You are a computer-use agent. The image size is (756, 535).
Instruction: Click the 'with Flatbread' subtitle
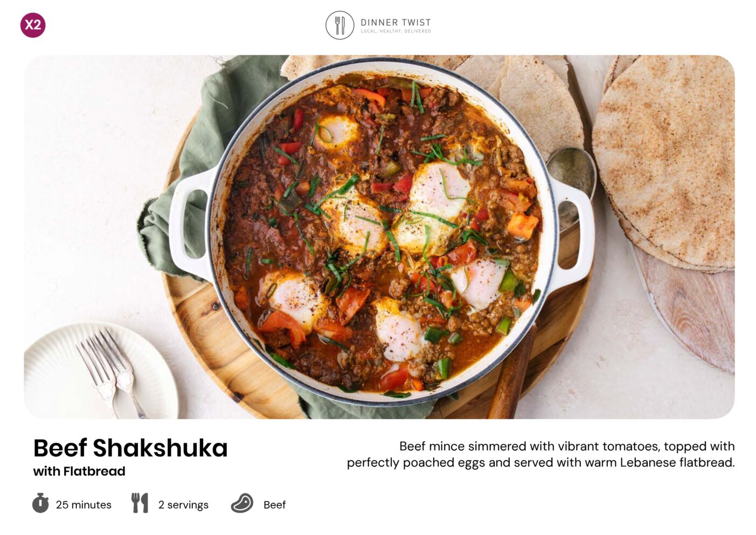pos(79,471)
